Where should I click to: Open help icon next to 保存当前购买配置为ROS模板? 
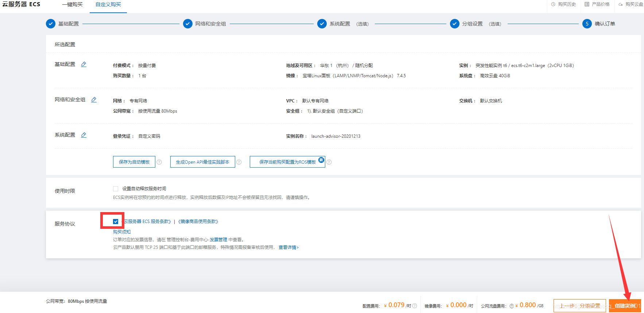coord(329,162)
